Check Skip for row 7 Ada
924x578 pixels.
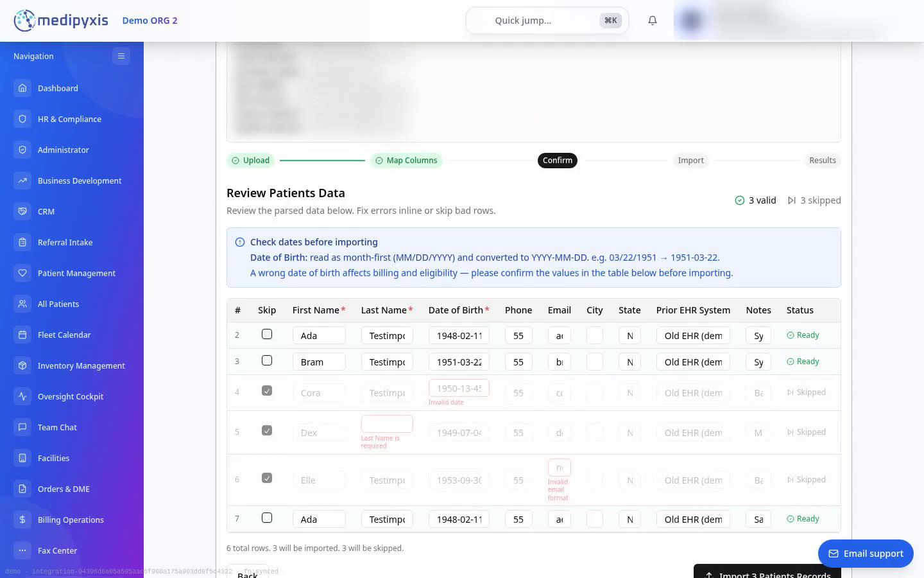(x=267, y=518)
